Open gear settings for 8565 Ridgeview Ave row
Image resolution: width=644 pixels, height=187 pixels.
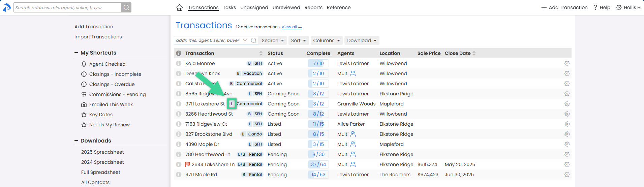coord(567,94)
